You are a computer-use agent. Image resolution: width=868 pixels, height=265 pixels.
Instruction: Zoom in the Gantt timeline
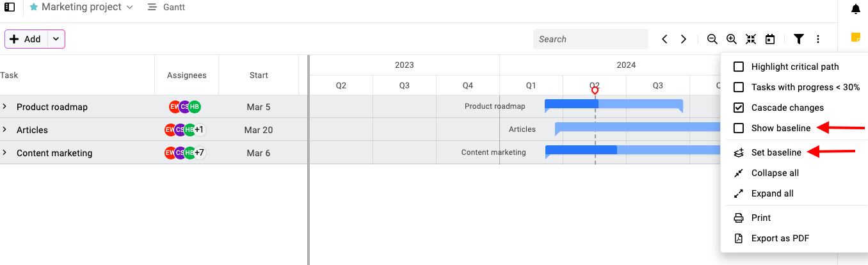732,39
